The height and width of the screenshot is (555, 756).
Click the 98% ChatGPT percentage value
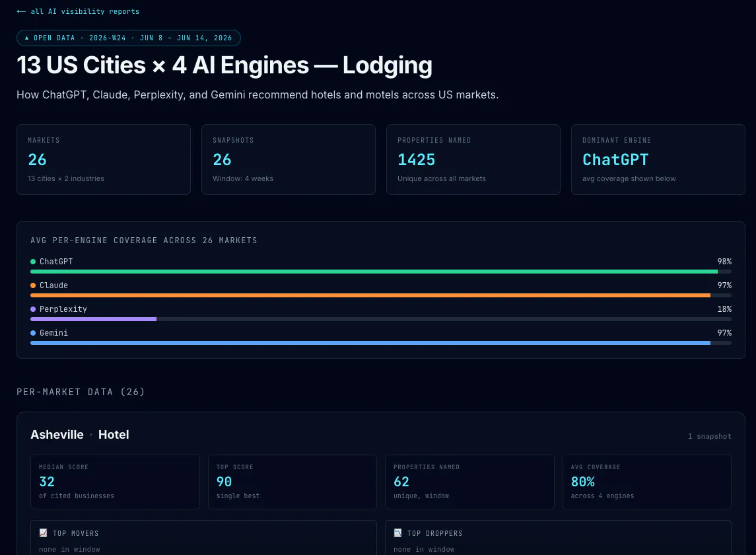724,262
